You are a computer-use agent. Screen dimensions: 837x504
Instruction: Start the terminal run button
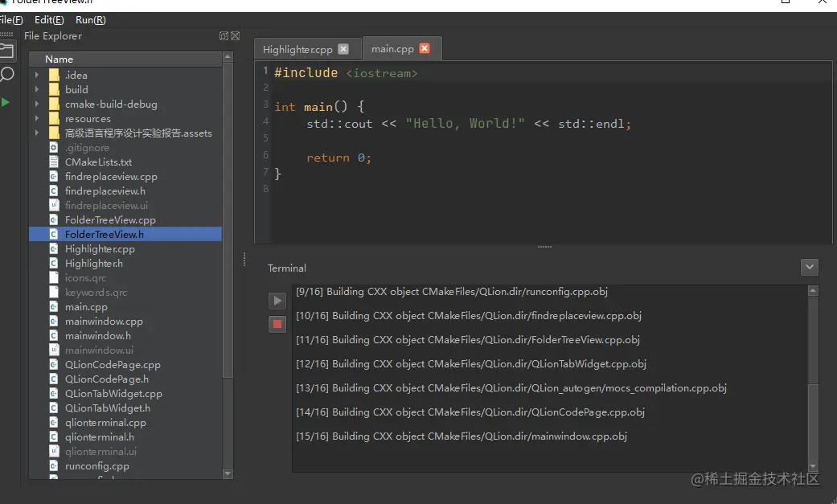(277, 301)
